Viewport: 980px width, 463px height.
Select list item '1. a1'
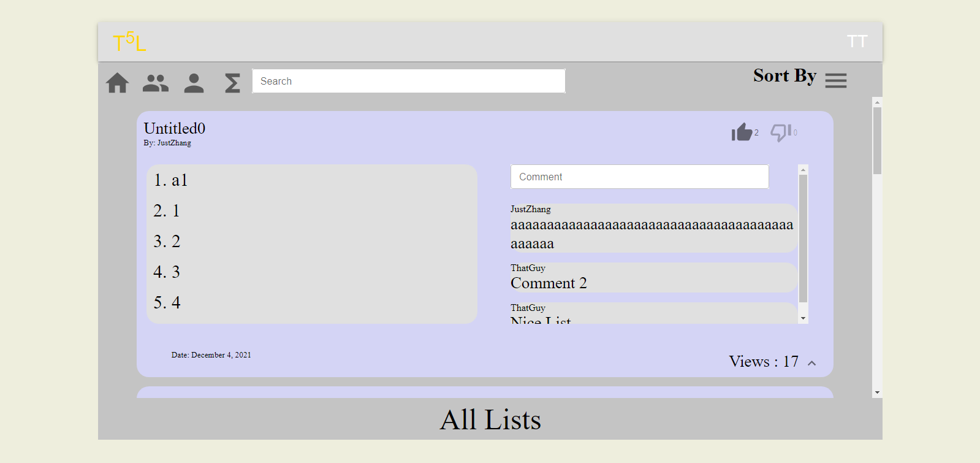170,180
